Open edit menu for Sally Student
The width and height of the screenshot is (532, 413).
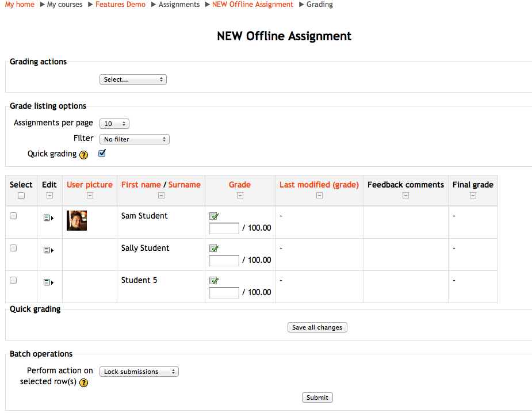click(48, 250)
